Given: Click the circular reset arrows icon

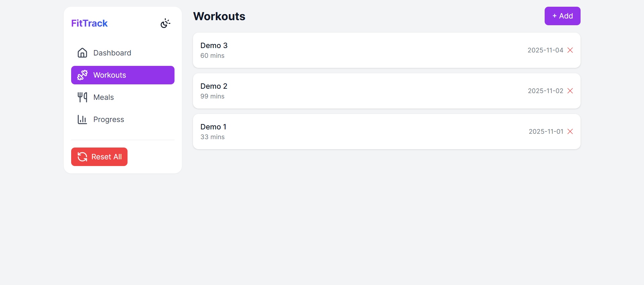Looking at the screenshot, I should pyautogui.click(x=82, y=157).
